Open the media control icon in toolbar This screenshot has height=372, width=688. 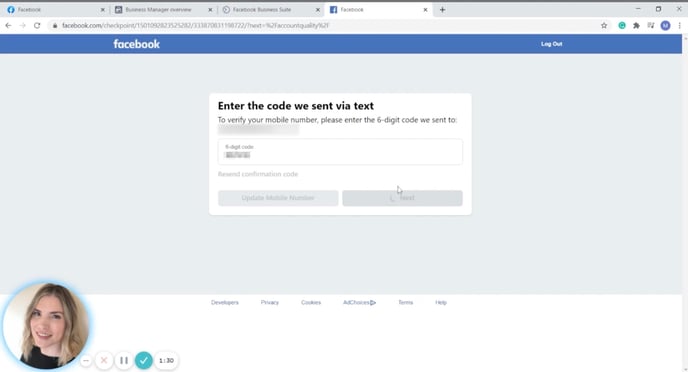point(651,25)
